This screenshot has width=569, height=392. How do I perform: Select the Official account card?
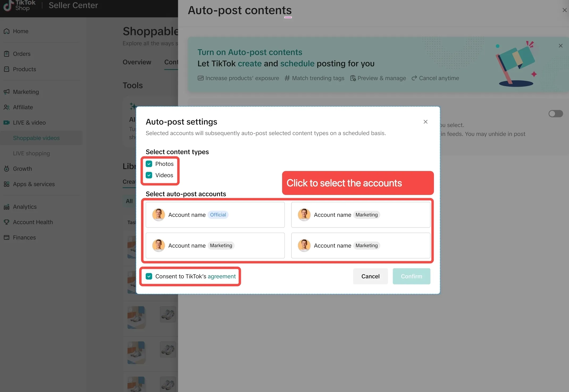215,215
